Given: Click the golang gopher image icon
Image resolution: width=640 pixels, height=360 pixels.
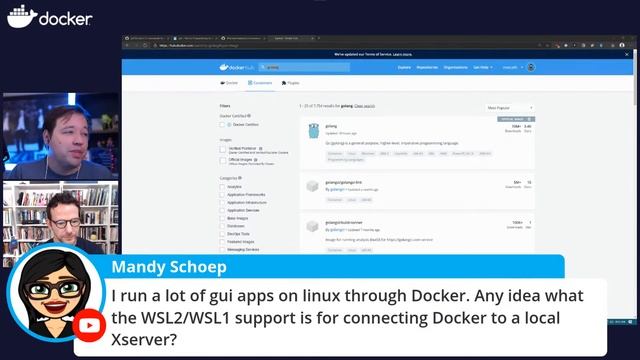Looking at the screenshot, I should (313, 131).
